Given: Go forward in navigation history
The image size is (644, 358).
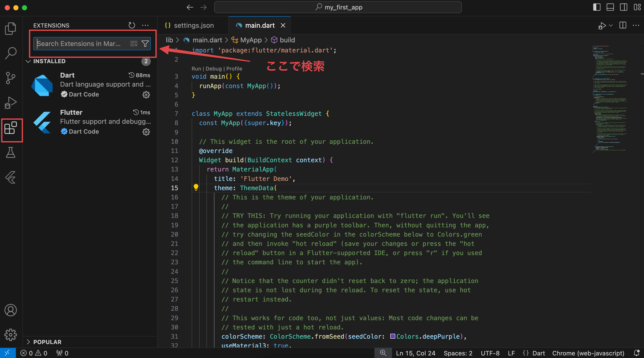Looking at the screenshot, I should point(203,7).
